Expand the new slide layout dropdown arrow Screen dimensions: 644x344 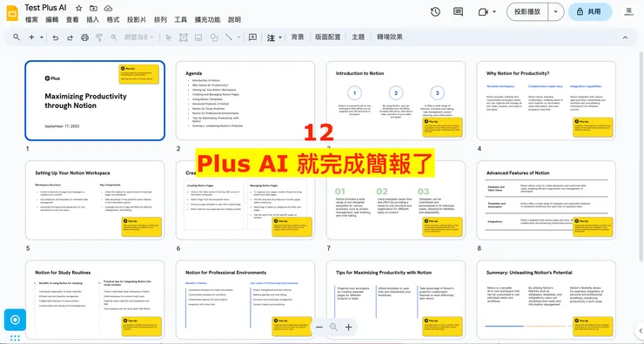click(42, 37)
